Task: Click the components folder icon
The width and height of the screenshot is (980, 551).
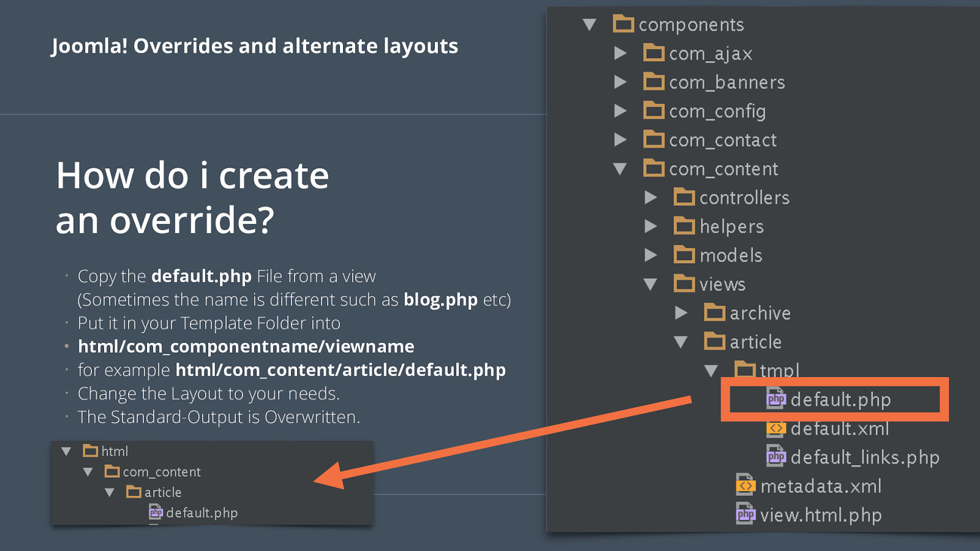Action: click(x=624, y=24)
